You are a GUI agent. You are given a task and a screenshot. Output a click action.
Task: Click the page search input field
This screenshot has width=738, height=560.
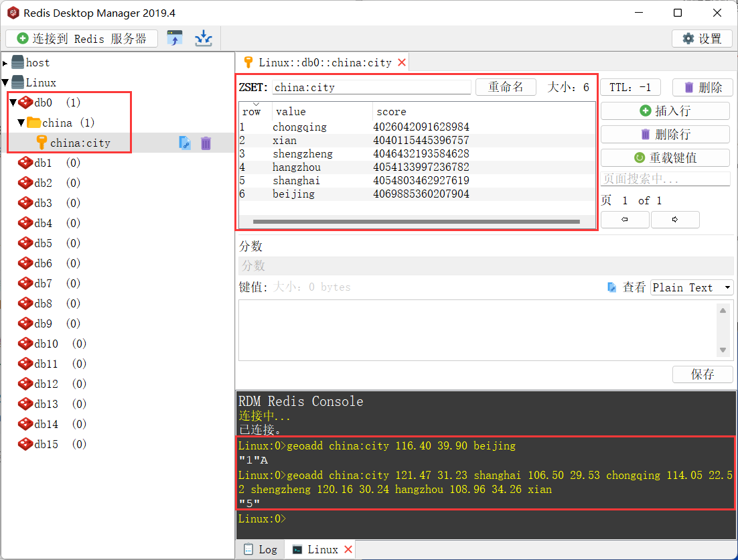click(664, 179)
